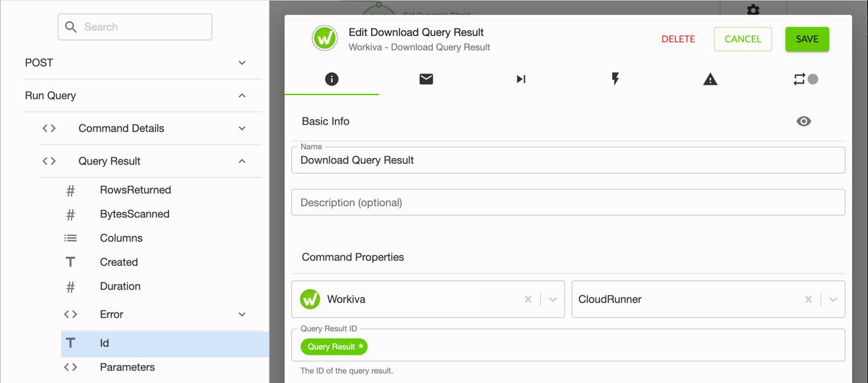Viewport: 868px width, 383px height.
Task: Click the SAVE button
Action: point(807,39)
